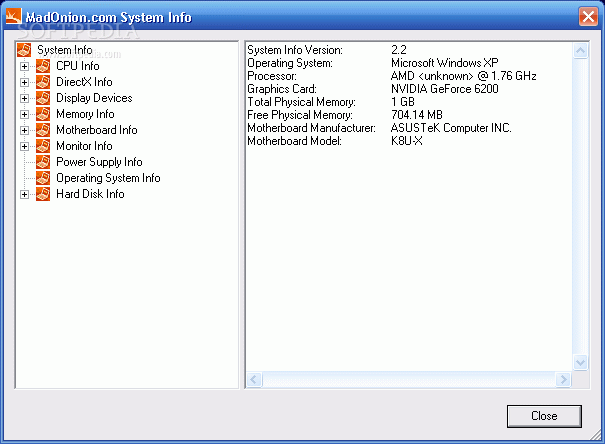Click the Memory Info node icon
This screenshot has height=444, width=605.
(43, 114)
